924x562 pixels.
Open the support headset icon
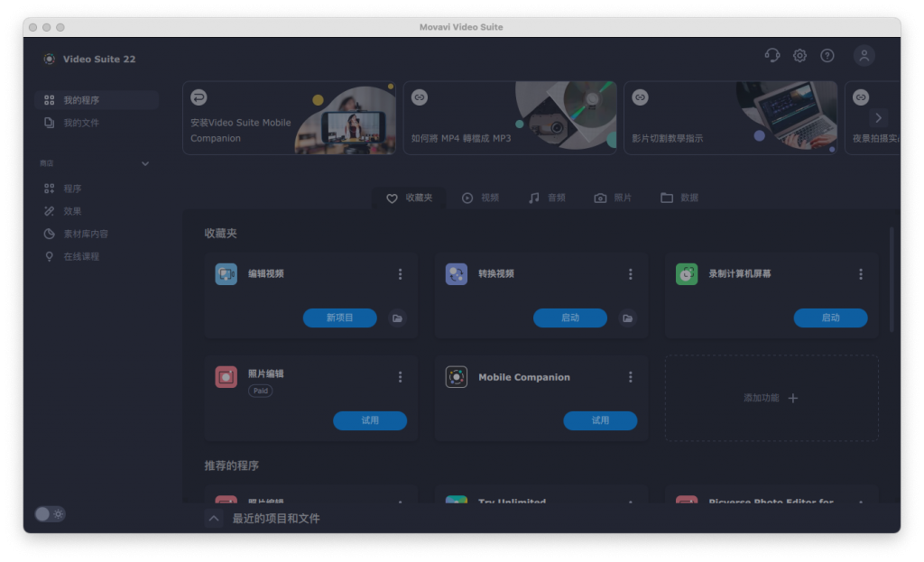772,55
